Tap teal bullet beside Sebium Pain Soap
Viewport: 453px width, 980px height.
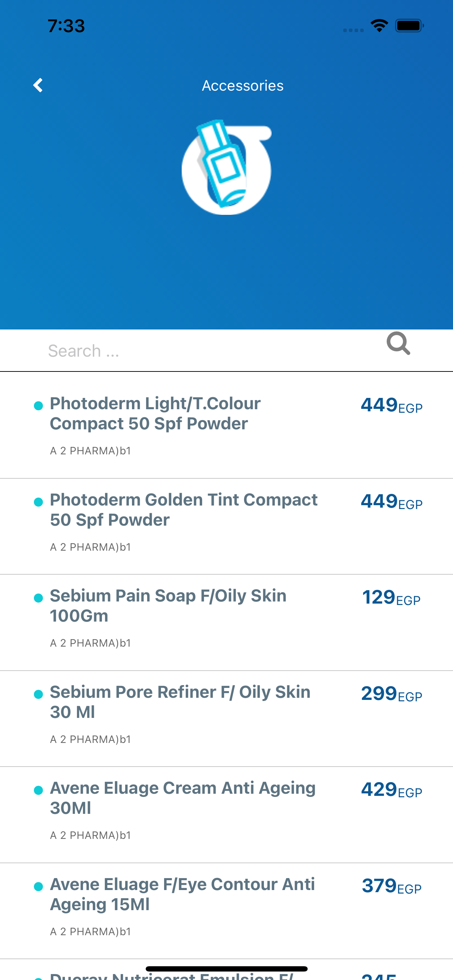tap(38, 598)
